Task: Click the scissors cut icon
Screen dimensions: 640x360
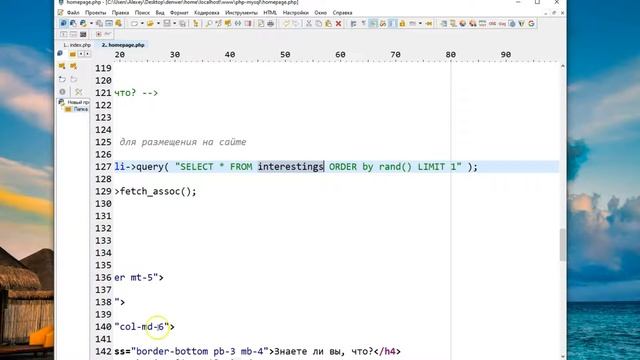Action: [x=309, y=24]
